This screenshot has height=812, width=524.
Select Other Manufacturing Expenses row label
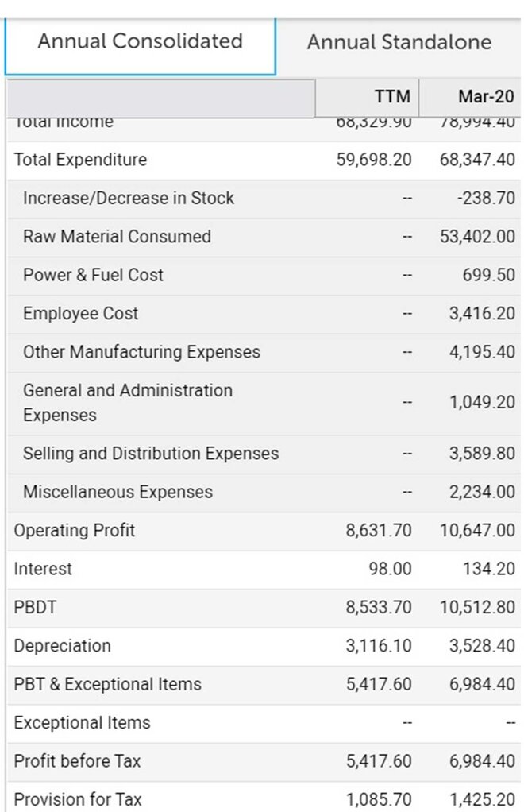[x=141, y=352]
